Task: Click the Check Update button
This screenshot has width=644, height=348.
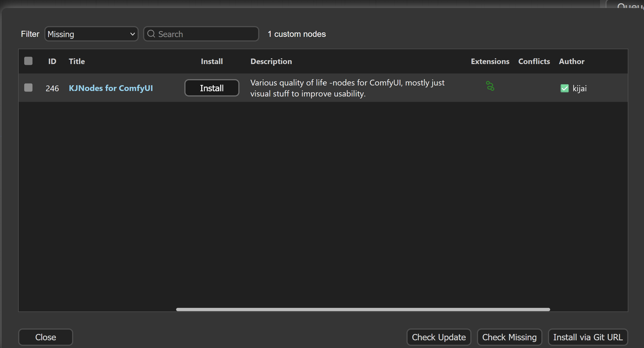Action: (x=438, y=337)
